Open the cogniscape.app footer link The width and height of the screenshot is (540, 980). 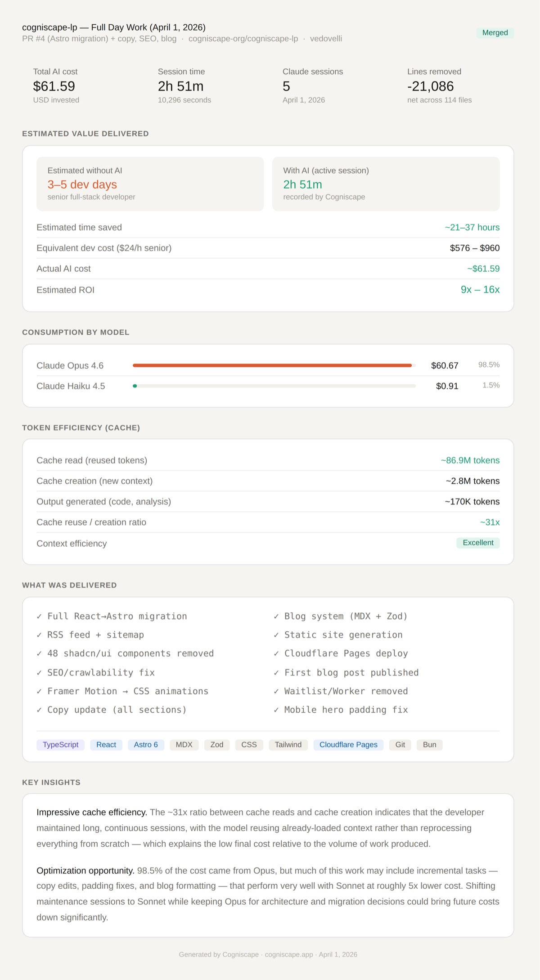[x=288, y=954]
